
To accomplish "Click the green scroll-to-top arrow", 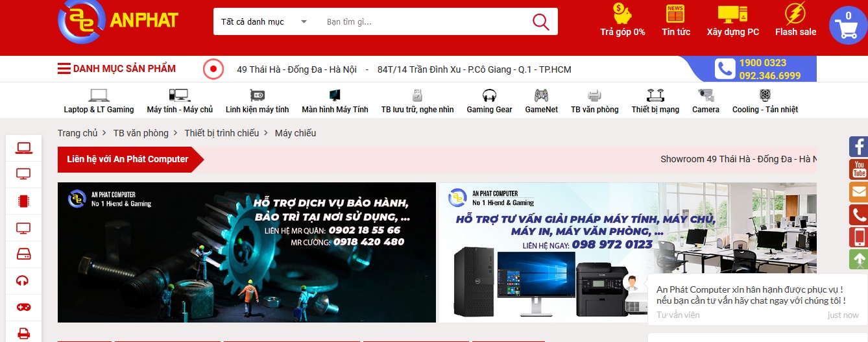I will click(x=859, y=260).
